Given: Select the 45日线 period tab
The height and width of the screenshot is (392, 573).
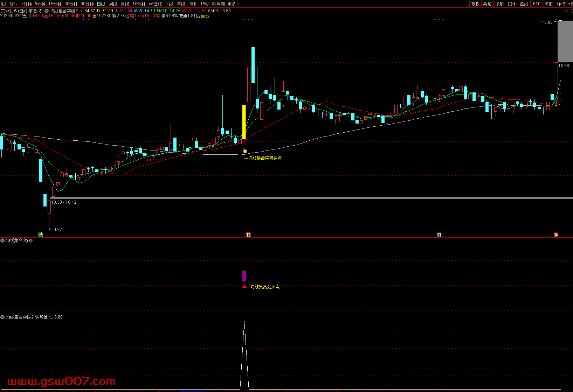Looking at the screenshot, I should [x=155, y=4].
